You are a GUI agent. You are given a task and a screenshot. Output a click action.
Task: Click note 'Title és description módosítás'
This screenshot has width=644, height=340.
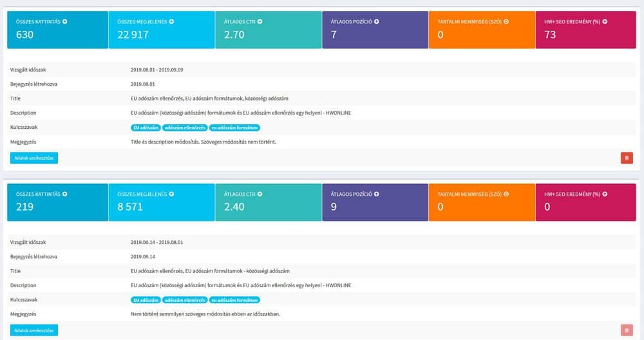(204, 142)
